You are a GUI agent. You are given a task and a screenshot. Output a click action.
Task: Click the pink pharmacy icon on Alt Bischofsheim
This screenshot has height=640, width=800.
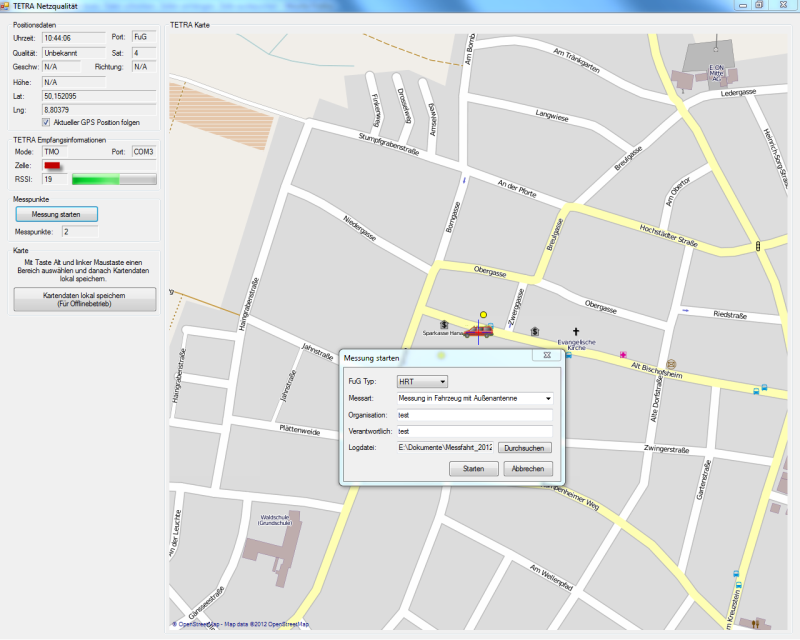click(624, 355)
